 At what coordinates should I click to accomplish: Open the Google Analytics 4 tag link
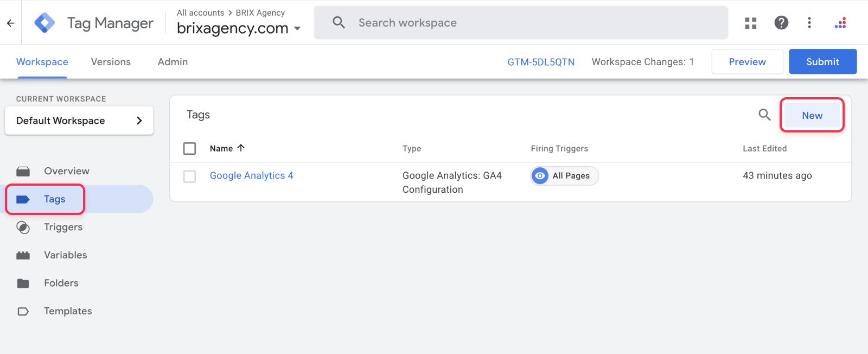pos(251,175)
